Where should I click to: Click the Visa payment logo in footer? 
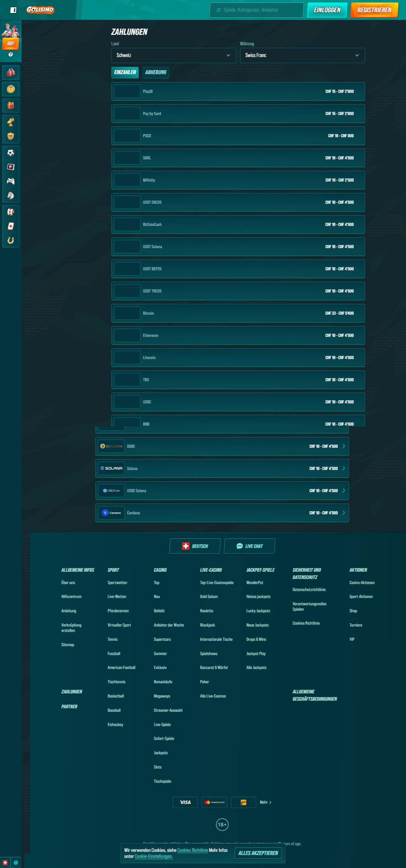click(185, 802)
